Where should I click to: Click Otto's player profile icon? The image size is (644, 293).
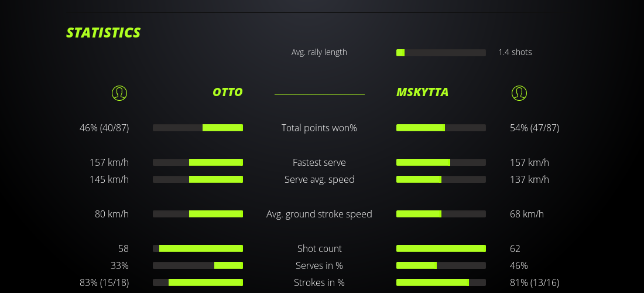[x=119, y=93]
